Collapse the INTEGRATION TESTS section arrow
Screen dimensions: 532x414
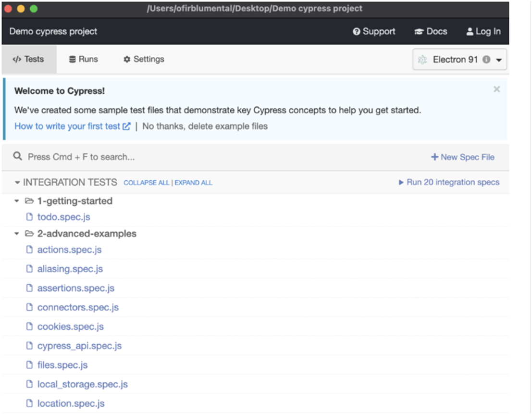pyautogui.click(x=17, y=183)
